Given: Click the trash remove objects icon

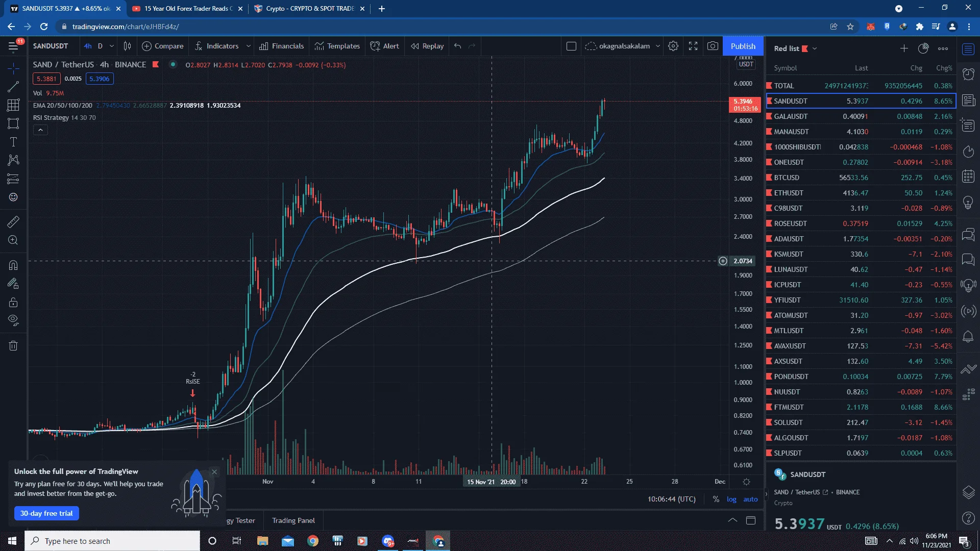Looking at the screenshot, I should click(13, 346).
